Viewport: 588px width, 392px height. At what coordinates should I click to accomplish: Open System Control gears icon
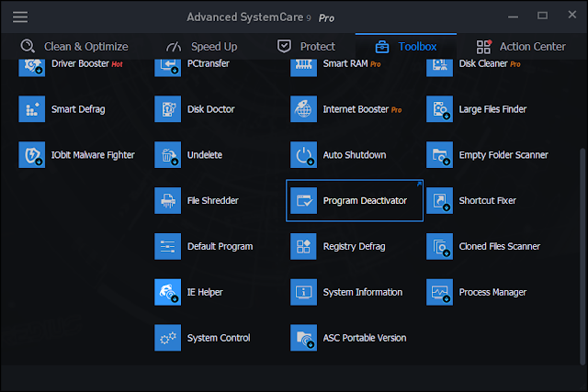[x=167, y=338]
